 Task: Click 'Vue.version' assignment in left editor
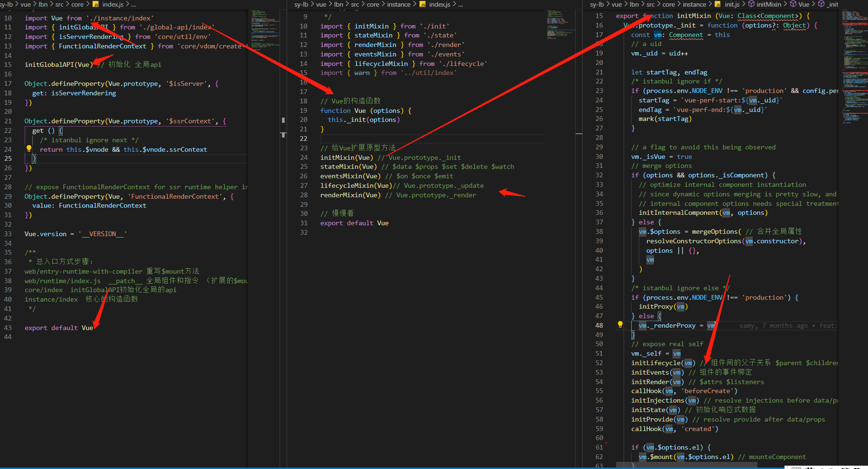pos(75,234)
